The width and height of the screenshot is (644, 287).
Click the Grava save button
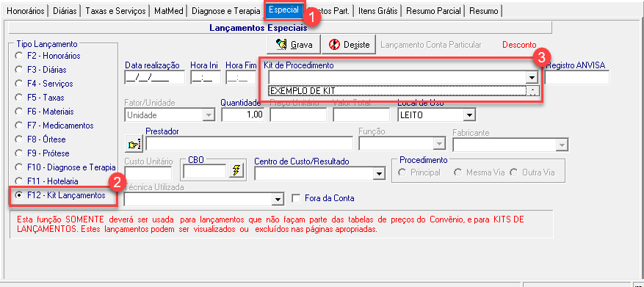(x=293, y=44)
